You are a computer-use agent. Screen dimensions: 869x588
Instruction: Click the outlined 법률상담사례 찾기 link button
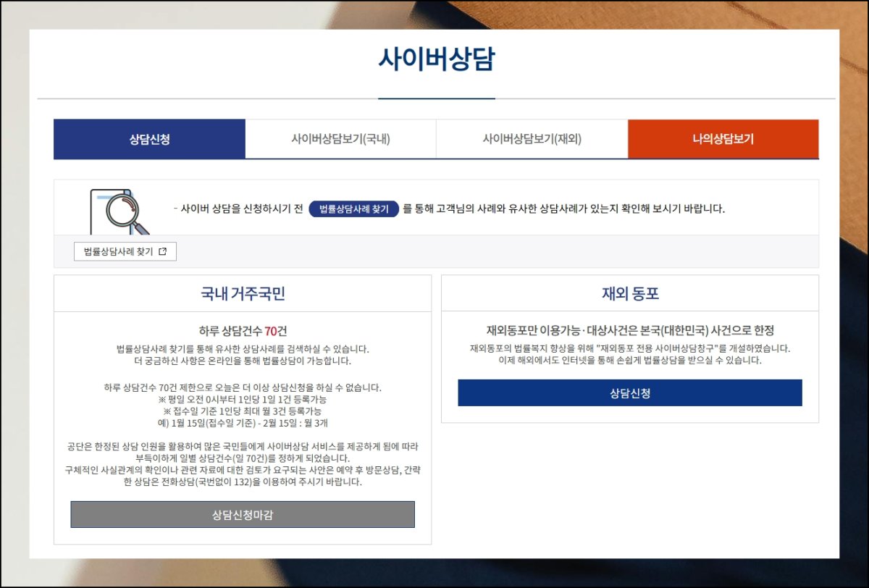coord(125,251)
